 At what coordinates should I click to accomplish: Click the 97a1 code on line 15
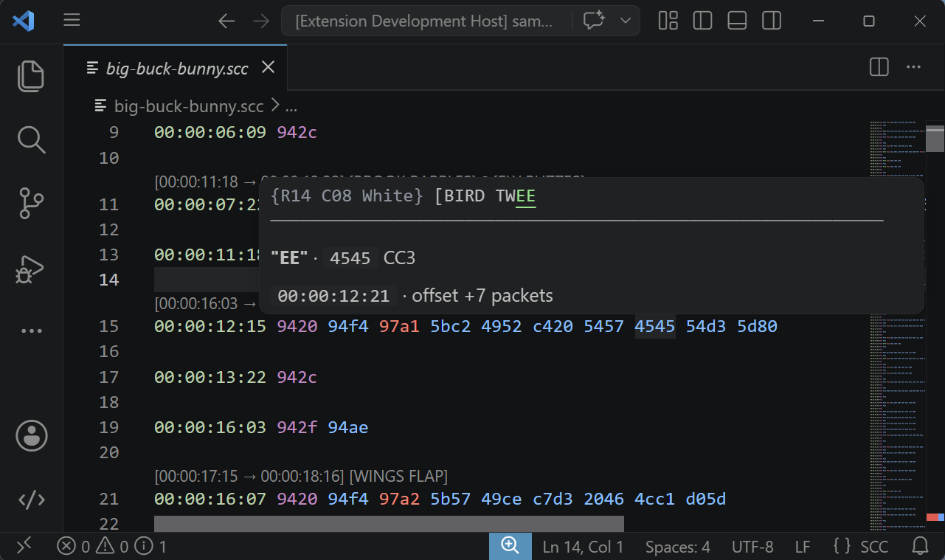pos(399,326)
